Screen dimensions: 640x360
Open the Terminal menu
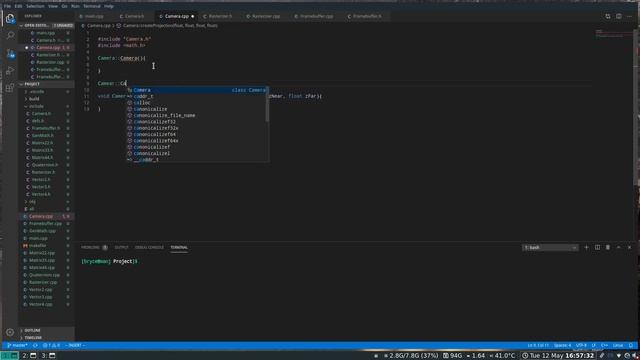click(92, 6)
